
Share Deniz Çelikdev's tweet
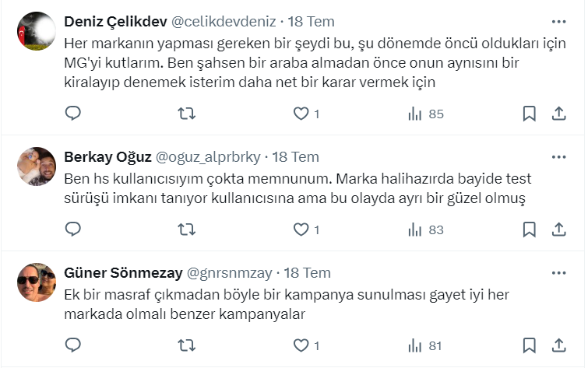[x=558, y=114]
